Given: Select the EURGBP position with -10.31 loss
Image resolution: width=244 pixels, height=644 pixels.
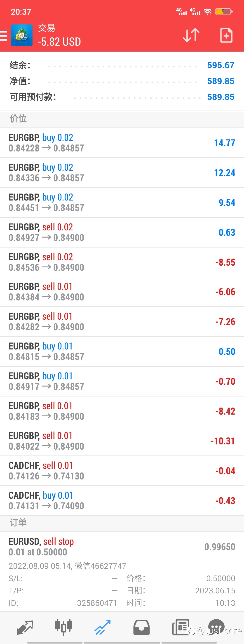Looking at the screenshot, I should coord(122,441).
